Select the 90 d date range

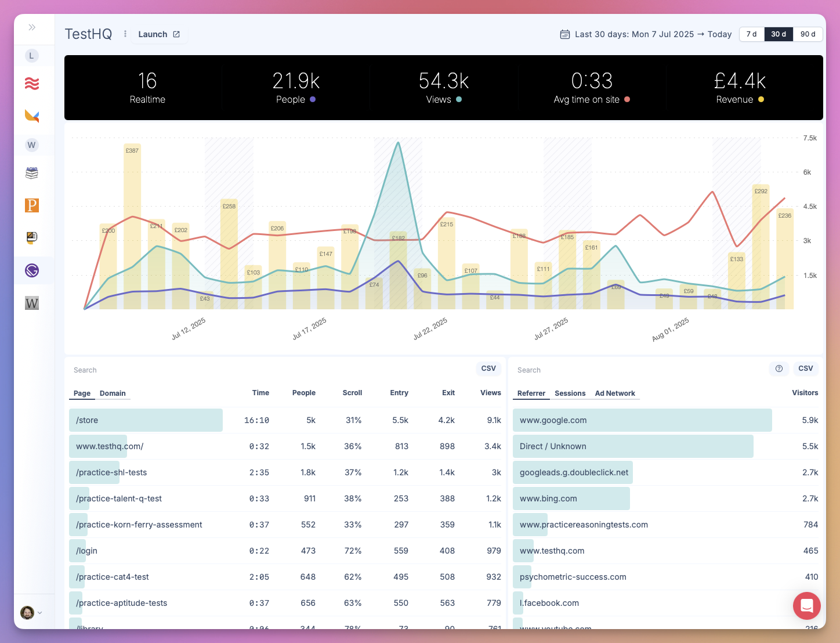tap(808, 34)
